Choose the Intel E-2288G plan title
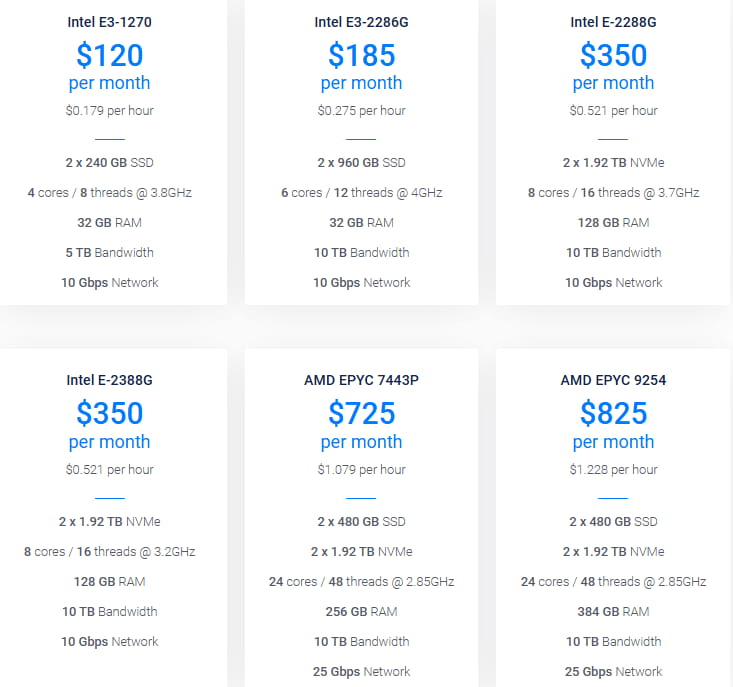733x687 pixels. [x=613, y=21]
